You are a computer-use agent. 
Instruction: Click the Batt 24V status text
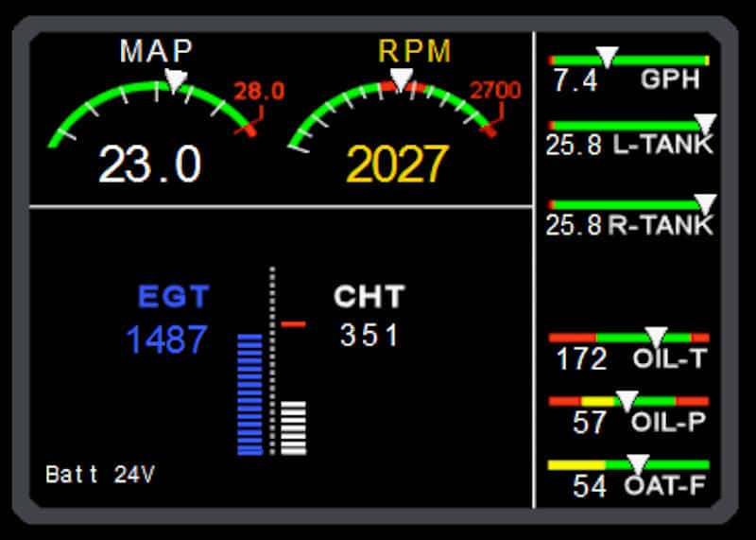99,474
